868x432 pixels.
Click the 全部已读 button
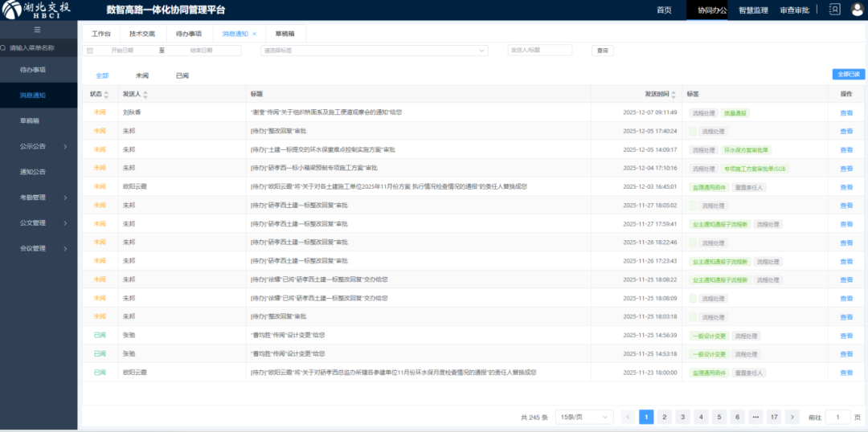click(x=848, y=74)
